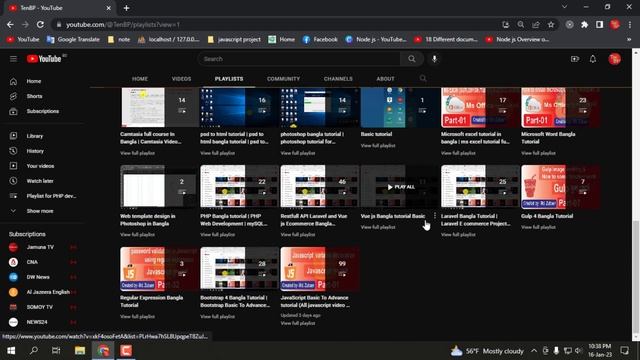Open Camtasia full course playlist thumbnail

[x=160, y=107]
